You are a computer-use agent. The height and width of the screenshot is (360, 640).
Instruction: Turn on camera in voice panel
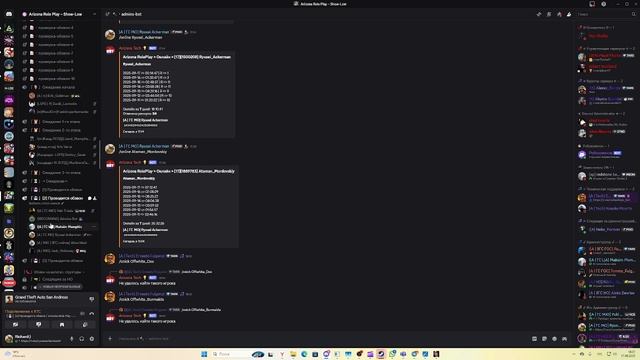[x=16, y=324]
